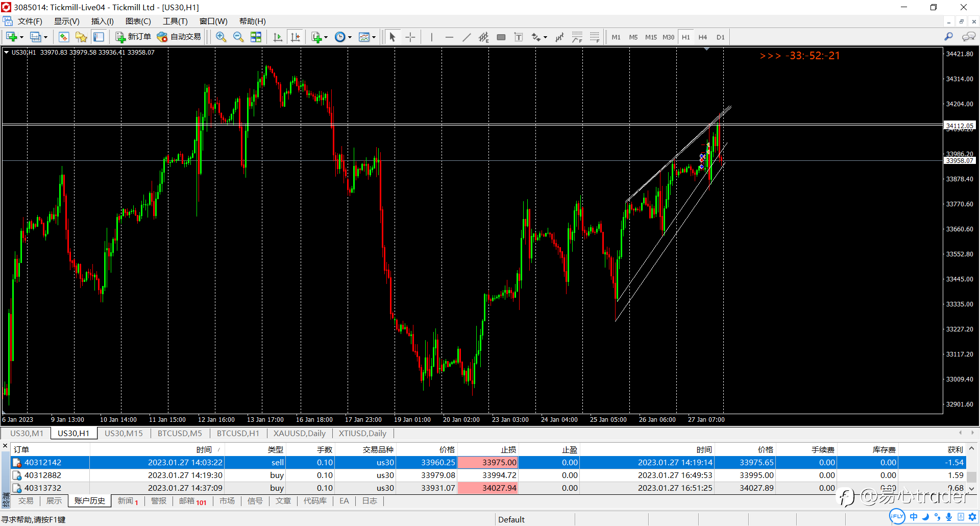Open the 插入(I) menu
Image resolution: width=980 pixels, height=526 pixels.
[102, 21]
